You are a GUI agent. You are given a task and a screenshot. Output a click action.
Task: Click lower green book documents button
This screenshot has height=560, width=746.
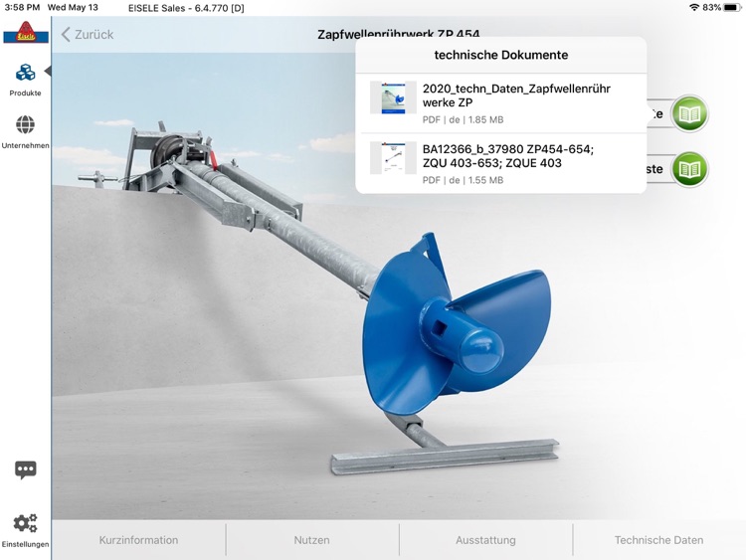coord(689,169)
